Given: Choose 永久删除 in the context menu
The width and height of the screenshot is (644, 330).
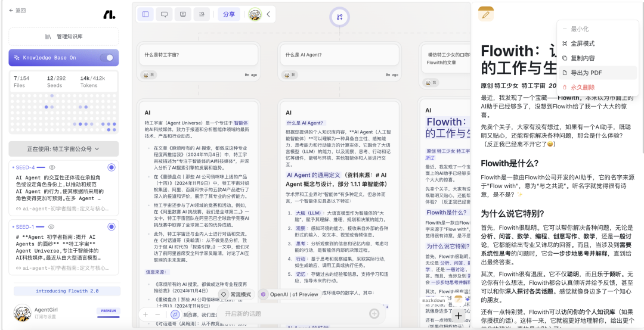Looking at the screenshot, I should click(x=582, y=87).
